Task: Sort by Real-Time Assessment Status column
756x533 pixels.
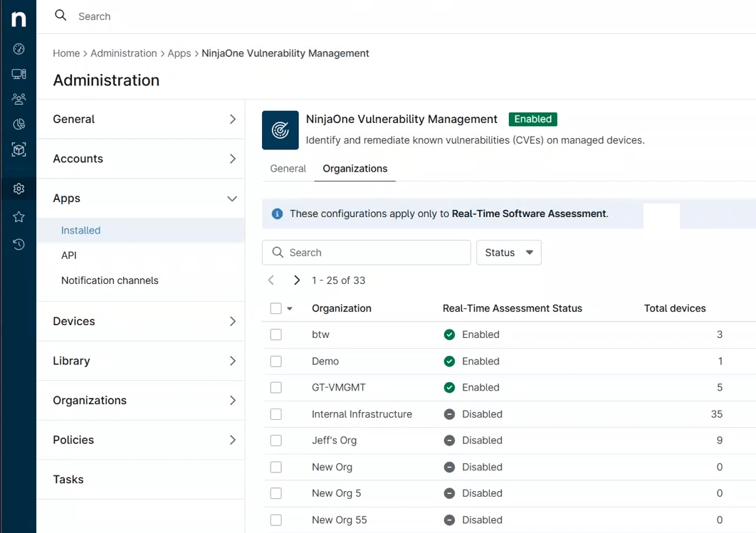Action: [x=512, y=308]
